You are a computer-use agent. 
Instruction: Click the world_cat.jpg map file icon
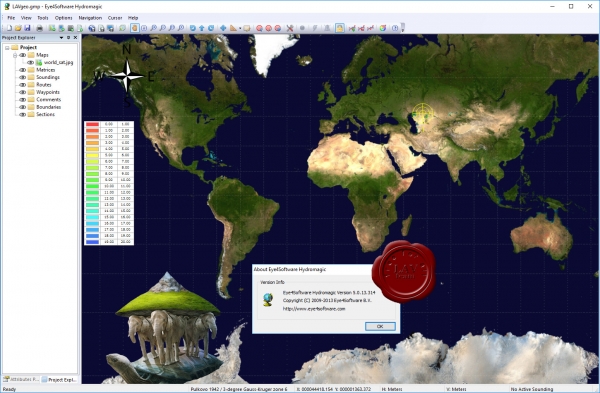point(39,62)
